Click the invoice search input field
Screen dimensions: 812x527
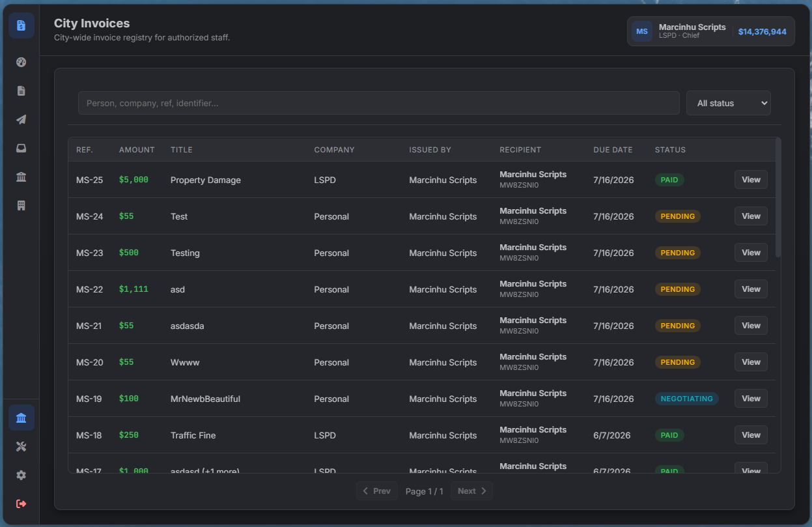(380, 103)
